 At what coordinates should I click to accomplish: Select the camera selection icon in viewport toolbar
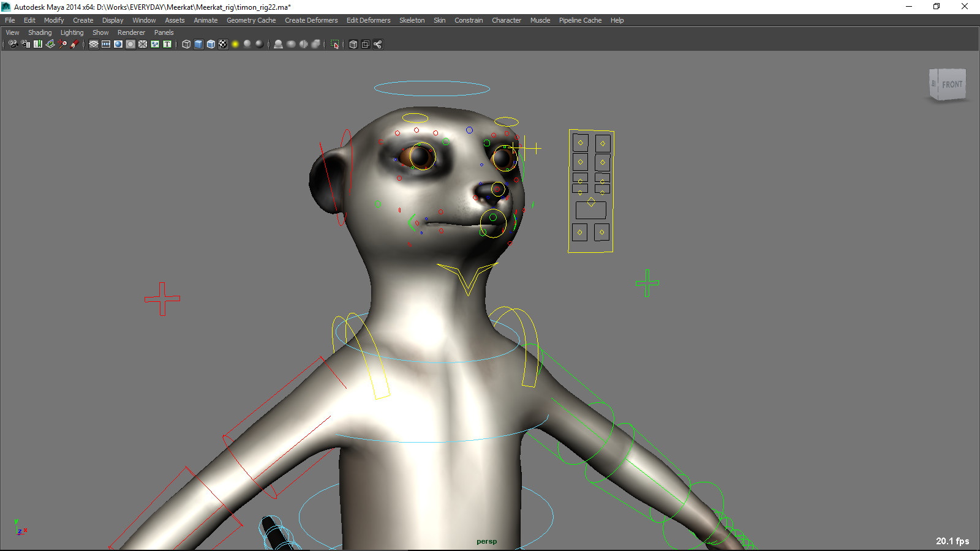point(12,43)
